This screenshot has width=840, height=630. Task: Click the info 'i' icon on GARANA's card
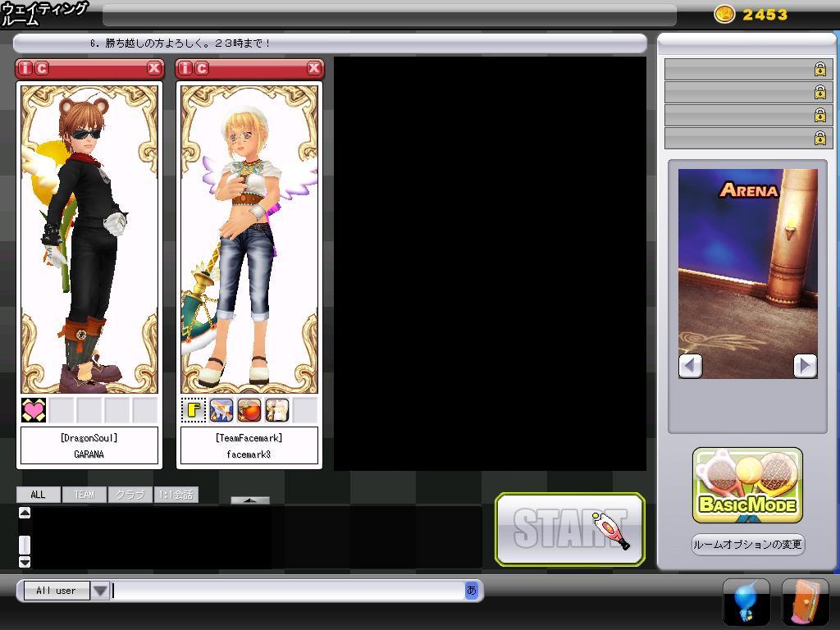point(26,69)
